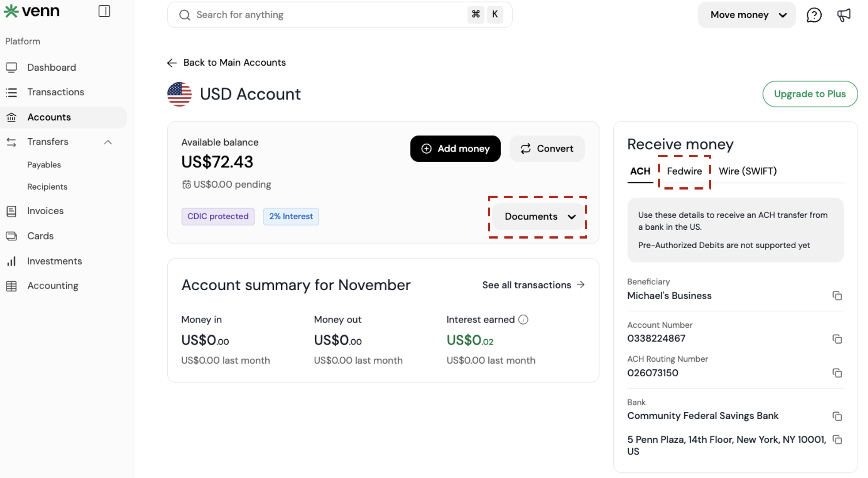This screenshot has height=478, width=868.
Task: Click the Venn logo
Action: [32, 11]
